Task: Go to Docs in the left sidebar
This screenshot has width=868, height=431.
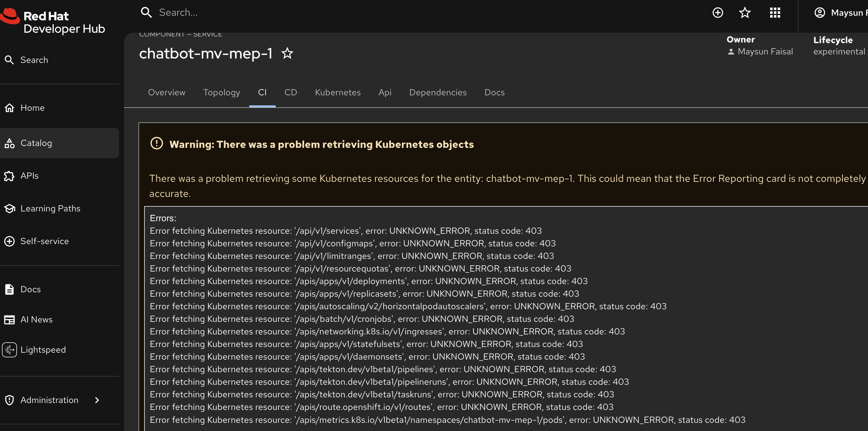Action: (30, 289)
